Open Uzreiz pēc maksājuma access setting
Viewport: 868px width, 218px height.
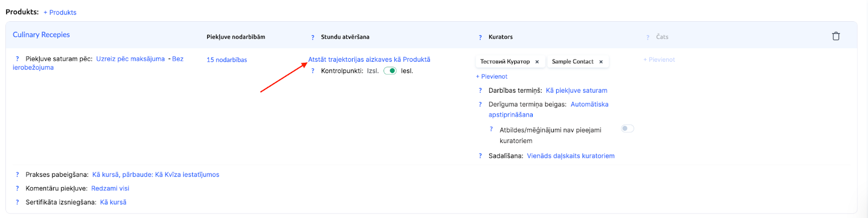(130, 59)
